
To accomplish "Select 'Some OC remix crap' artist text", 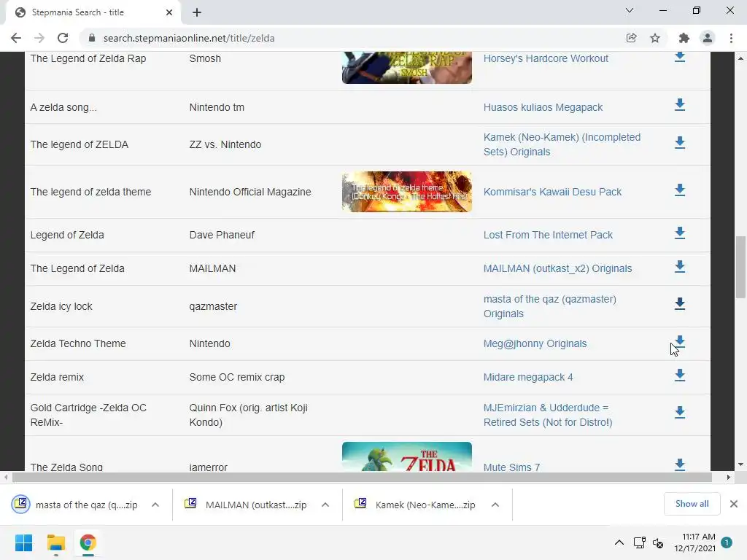I will click(x=237, y=377).
